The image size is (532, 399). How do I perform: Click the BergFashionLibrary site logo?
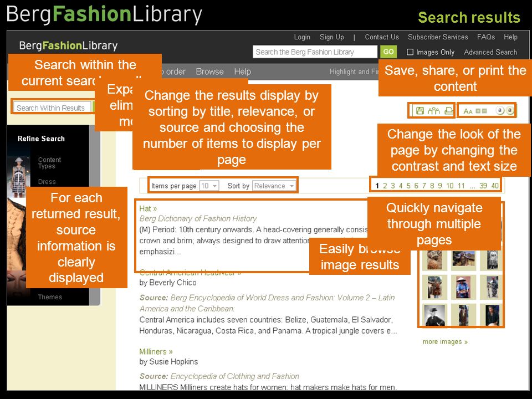(x=68, y=45)
